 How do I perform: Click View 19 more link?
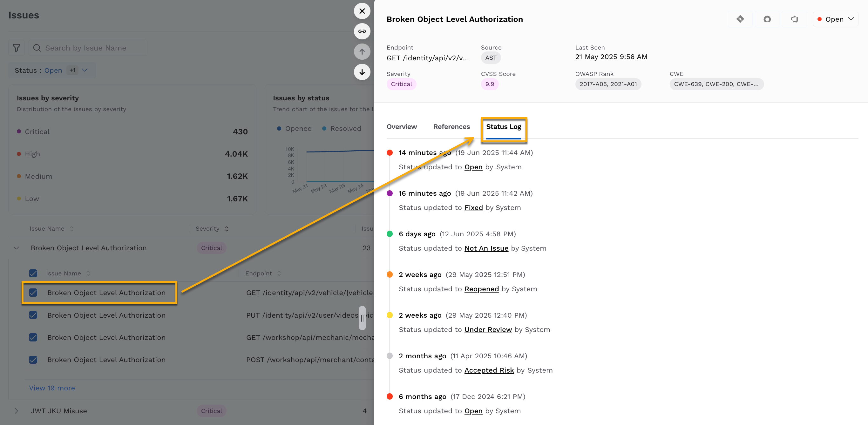[52, 388]
